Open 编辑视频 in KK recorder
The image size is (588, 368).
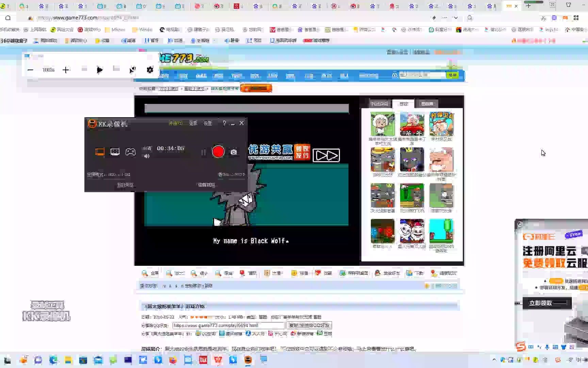(x=207, y=185)
